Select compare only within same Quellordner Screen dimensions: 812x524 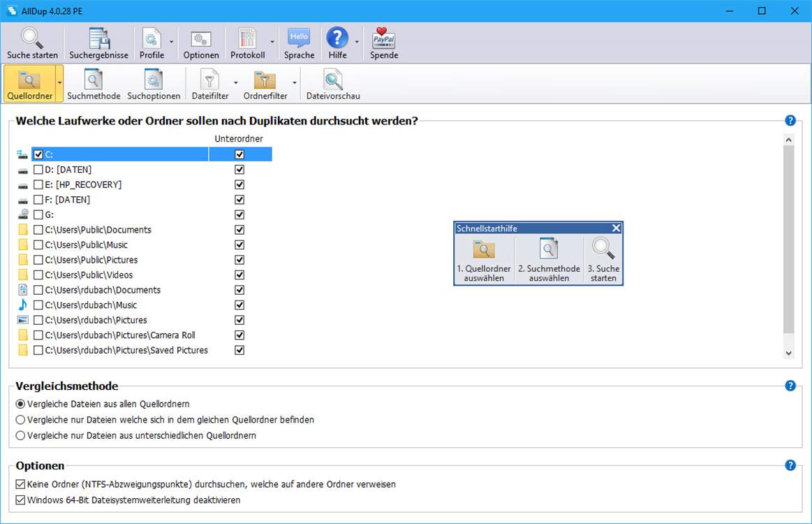20,420
